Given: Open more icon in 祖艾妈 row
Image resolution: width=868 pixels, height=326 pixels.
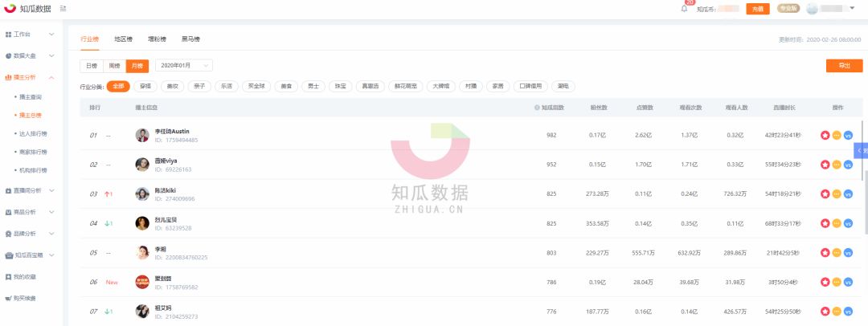Looking at the screenshot, I should pos(837,311).
